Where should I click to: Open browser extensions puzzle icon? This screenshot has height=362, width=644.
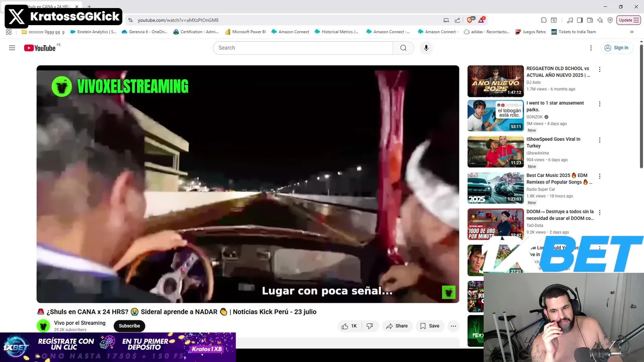544,20
